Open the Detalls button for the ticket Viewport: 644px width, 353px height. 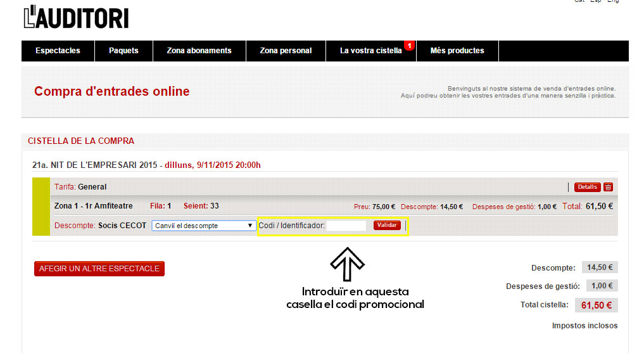(586, 187)
